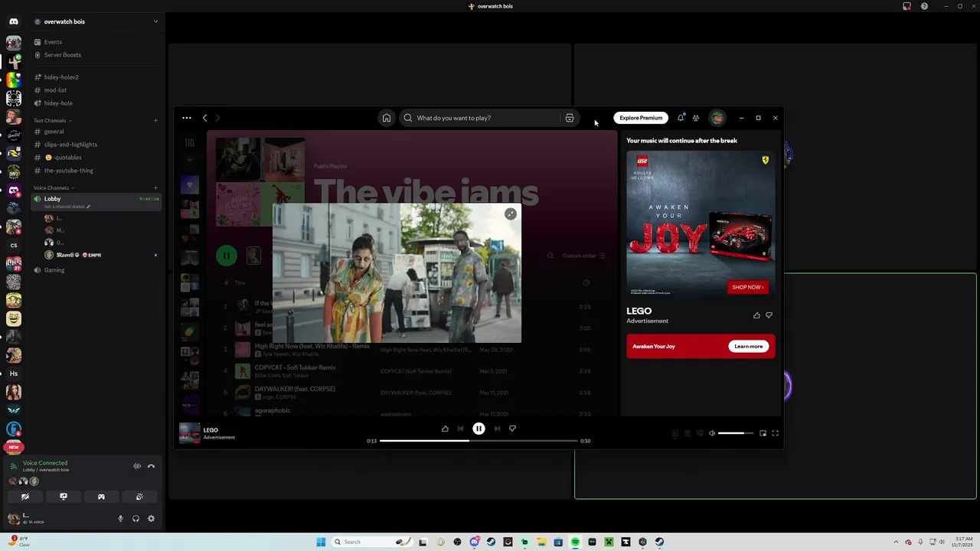This screenshot has width=980, height=551.
Task: Mute Spotify volume speaker icon
Action: coord(712,433)
